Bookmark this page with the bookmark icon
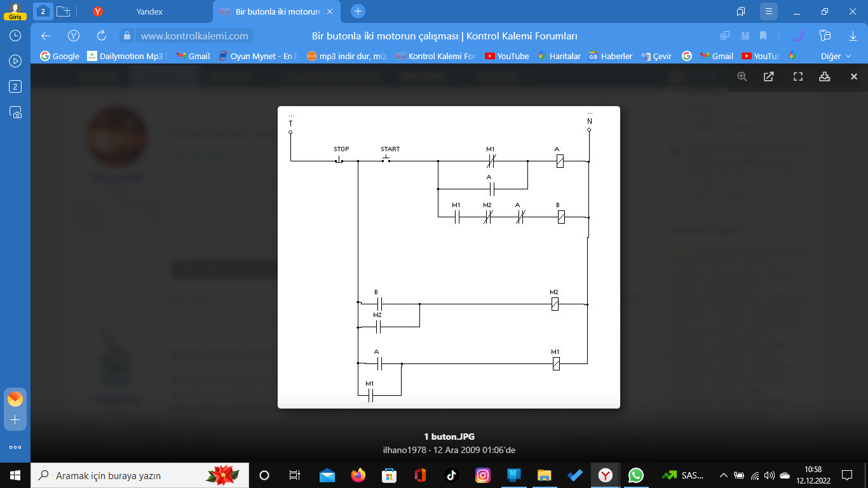This screenshot has width=868, height=488. click(763, 36)
